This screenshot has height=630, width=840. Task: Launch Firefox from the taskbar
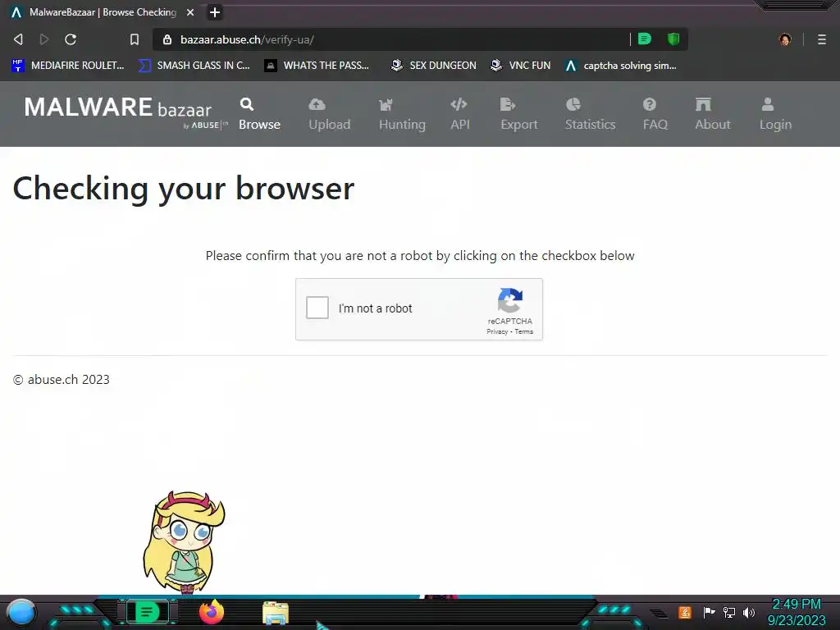point(212,612)
